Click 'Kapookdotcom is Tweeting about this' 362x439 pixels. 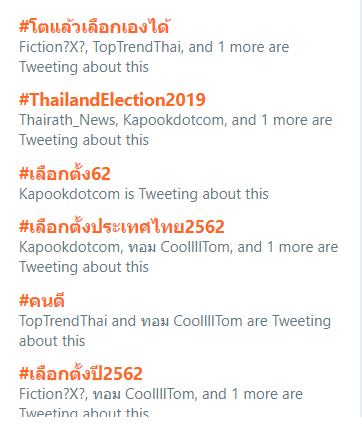pos(144,194)
